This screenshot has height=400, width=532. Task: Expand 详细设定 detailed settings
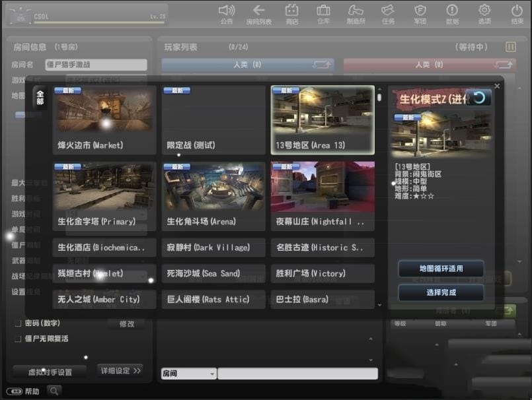(120, 370)
